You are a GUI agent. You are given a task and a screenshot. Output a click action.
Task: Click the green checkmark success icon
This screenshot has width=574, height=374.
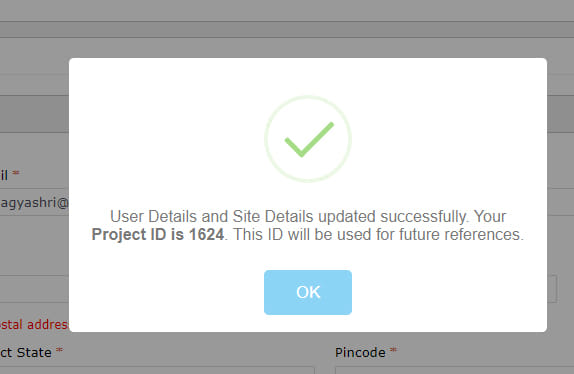coord(308,139)
